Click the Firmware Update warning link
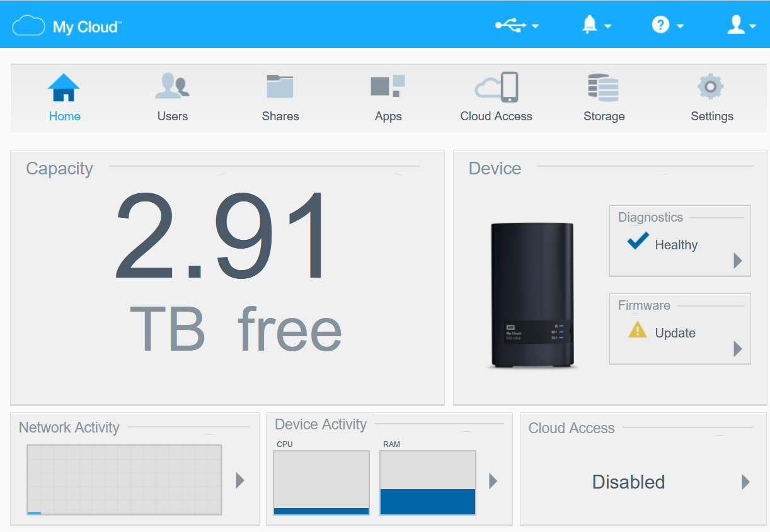 pyautogui.click(x=674, y=333)
